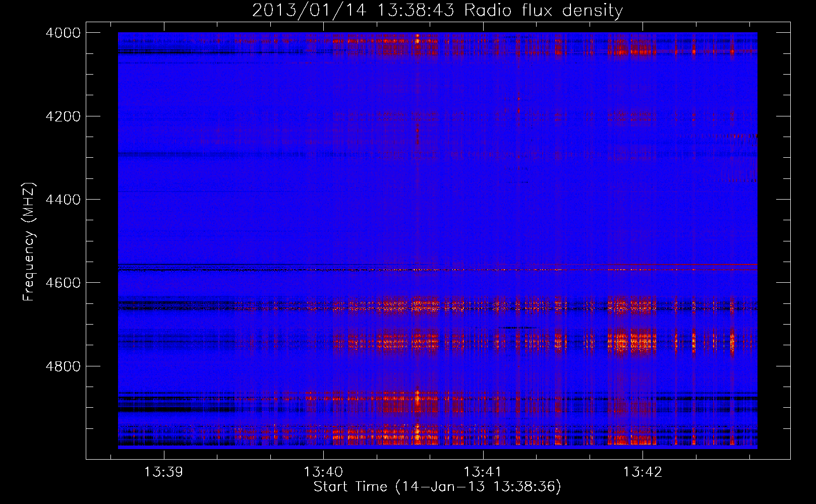Viewport: 816px width, 504px height.
Task: Select the 4800 frequency tick label
Action: pyautogui.click(x=63, y=366)
